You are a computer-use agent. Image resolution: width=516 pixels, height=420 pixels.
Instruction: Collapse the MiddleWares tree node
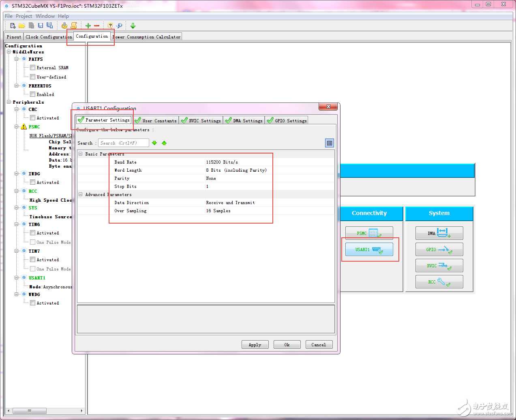(9, 52)
